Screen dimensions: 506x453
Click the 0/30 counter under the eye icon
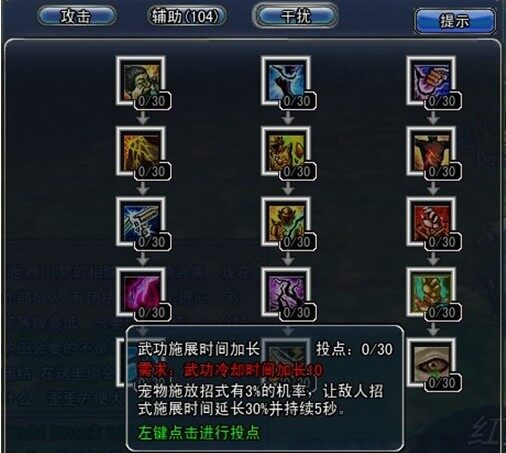443,383
